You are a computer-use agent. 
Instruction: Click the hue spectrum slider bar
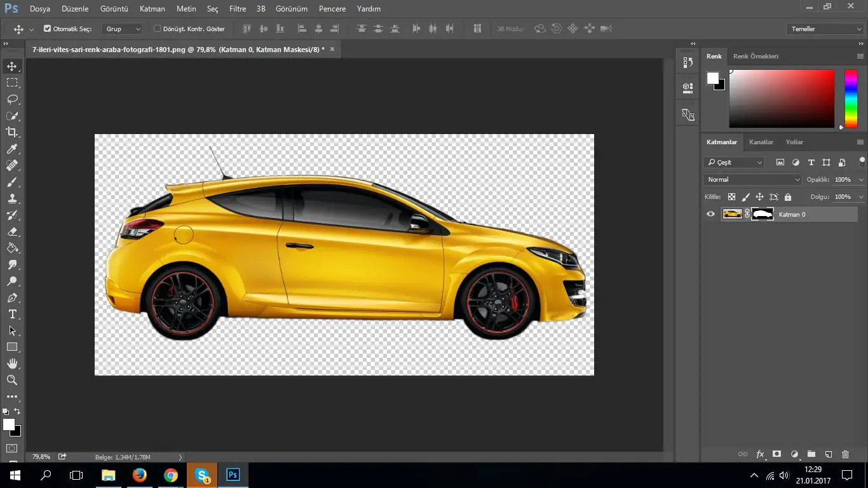click(850, 98)
